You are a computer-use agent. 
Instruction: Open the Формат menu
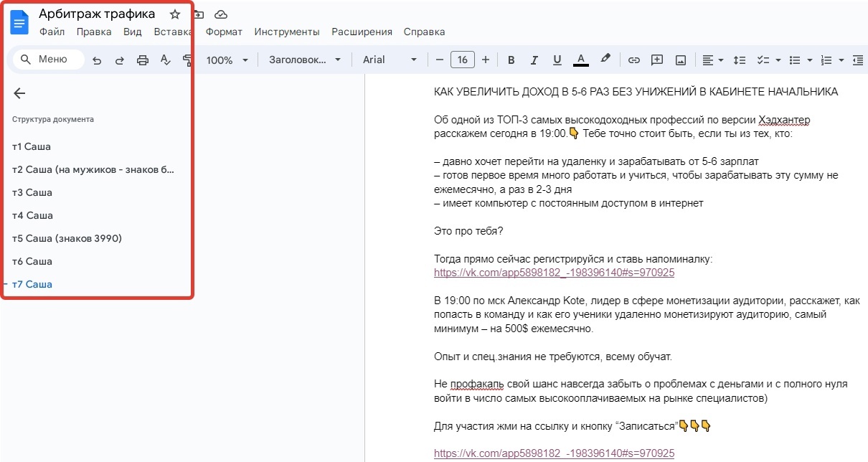pos(224,32)
